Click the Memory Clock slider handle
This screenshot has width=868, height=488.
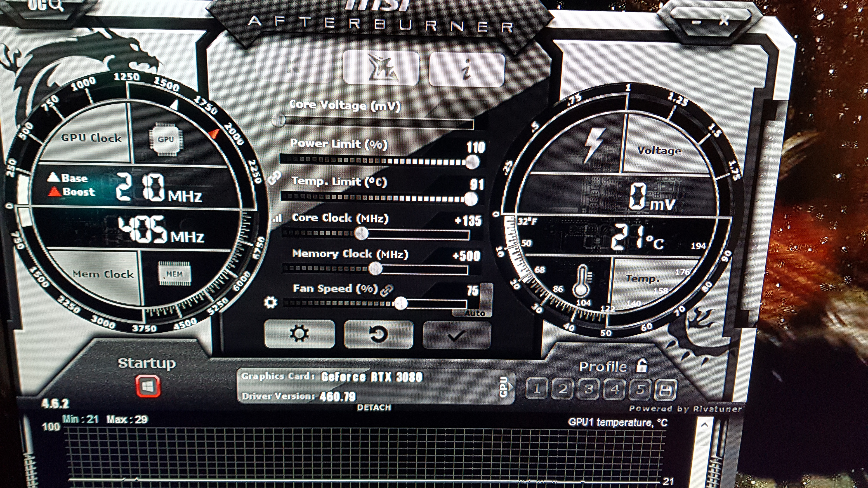(x=375, y=268)
